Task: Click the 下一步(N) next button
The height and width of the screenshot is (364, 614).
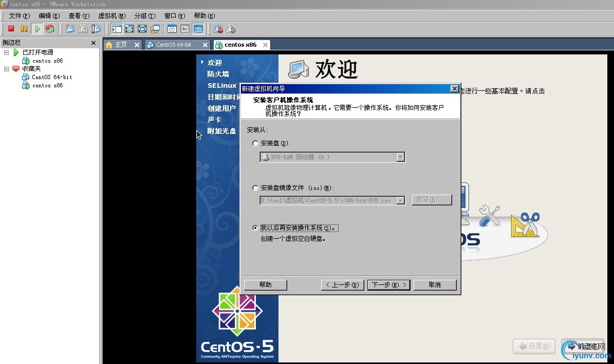Action: point(389,284)
